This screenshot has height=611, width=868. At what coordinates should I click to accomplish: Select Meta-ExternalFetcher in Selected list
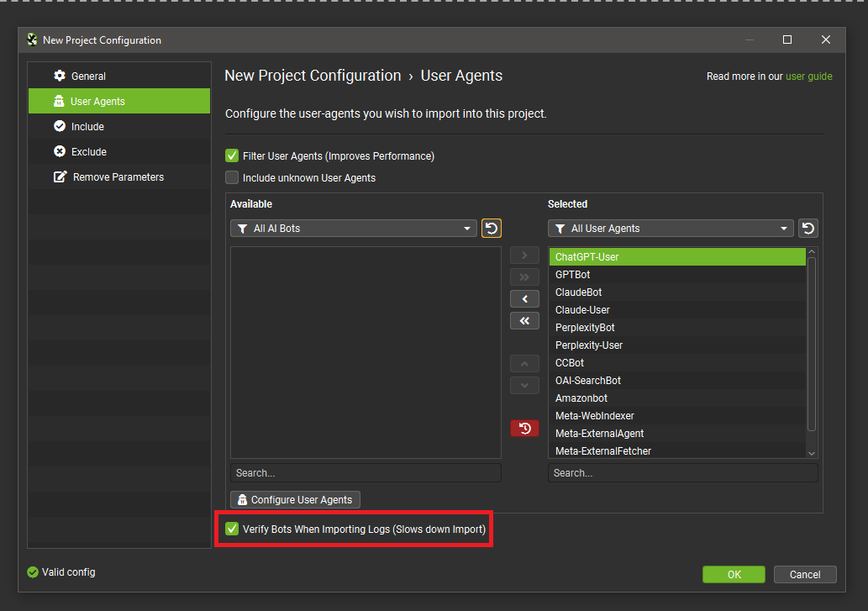pyautogui.click(x=677, y=451)
